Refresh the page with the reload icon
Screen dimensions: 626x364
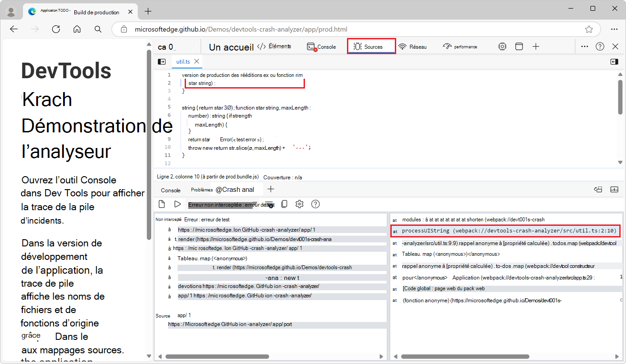[x=56, y=29]
